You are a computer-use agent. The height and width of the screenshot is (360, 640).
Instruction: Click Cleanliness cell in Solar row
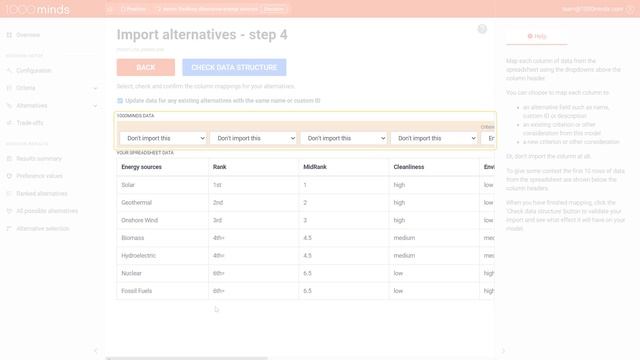click(x=434, y=185)
